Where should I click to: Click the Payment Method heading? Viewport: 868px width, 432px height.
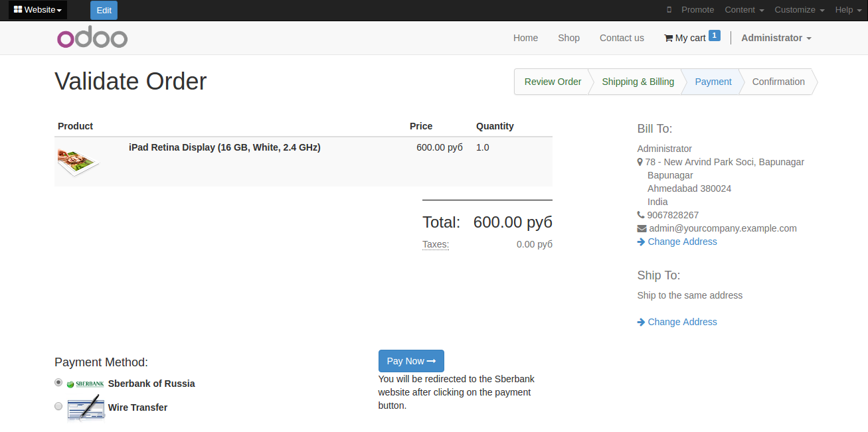coord(101,362)
